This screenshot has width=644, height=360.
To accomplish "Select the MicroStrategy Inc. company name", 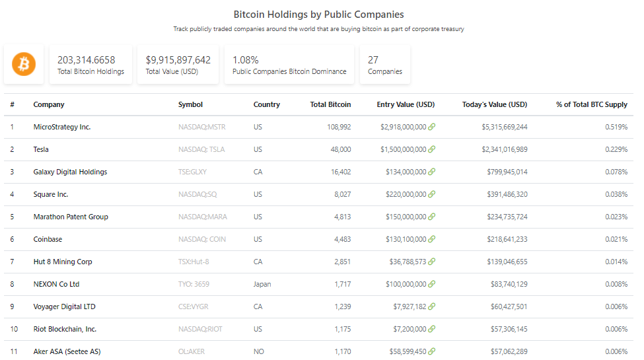I will 62,127.
